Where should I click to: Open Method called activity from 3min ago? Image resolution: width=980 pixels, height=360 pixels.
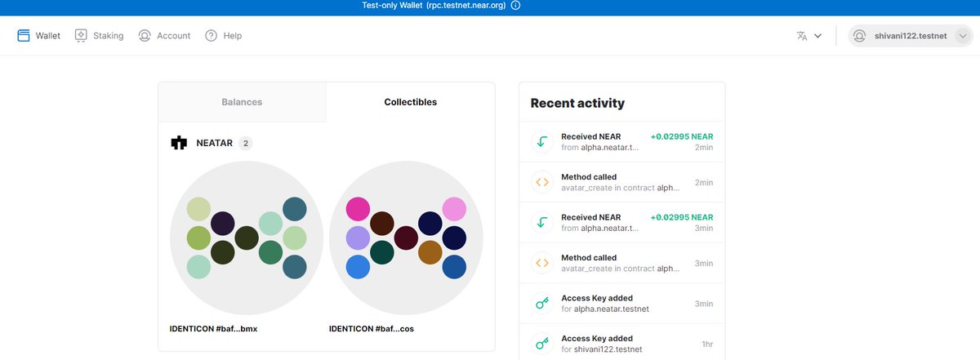point(621,263)
